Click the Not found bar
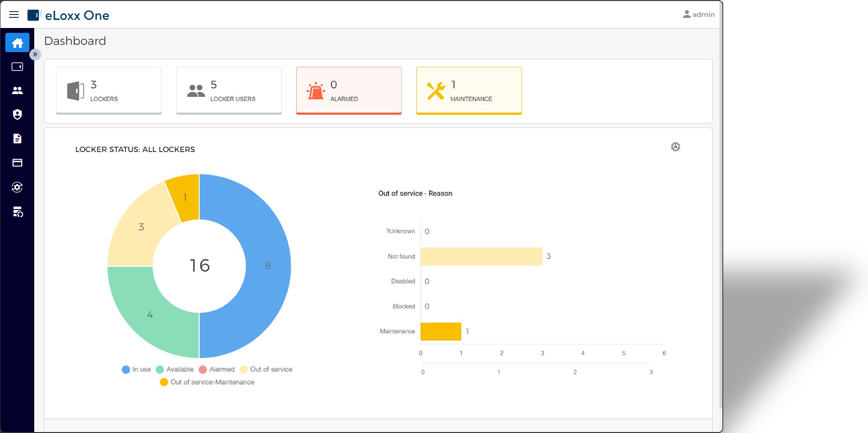The image size is (868, 433). click(481, 256)
